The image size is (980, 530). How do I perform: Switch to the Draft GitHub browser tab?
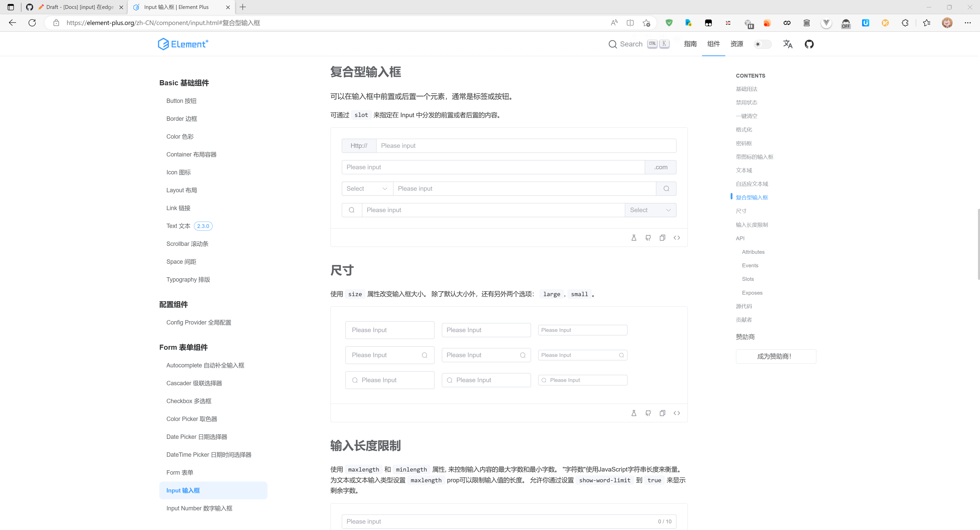click(x=76, y=7)
